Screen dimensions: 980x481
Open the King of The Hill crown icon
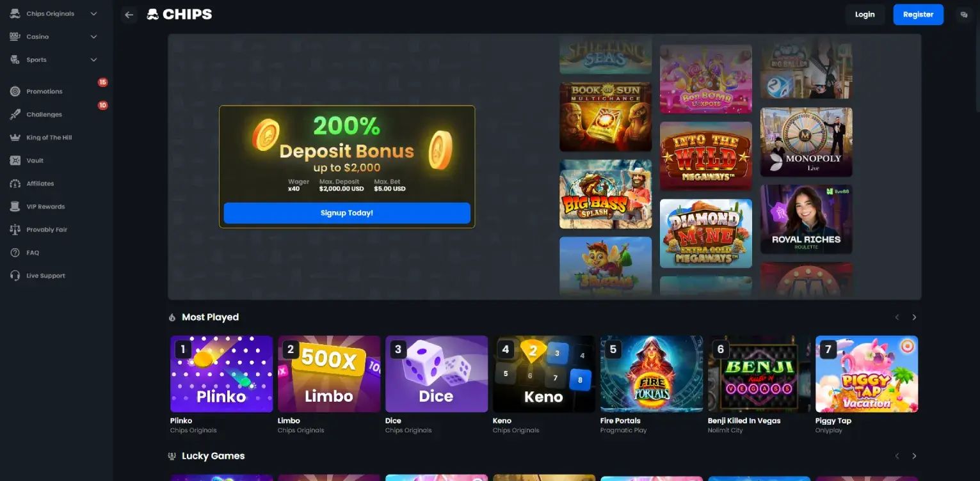pos(15,138)
